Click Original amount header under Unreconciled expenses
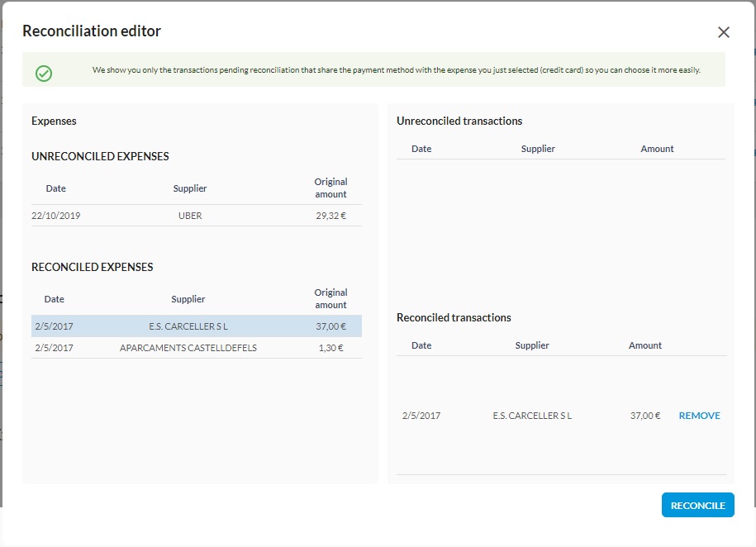 point(330,188)
